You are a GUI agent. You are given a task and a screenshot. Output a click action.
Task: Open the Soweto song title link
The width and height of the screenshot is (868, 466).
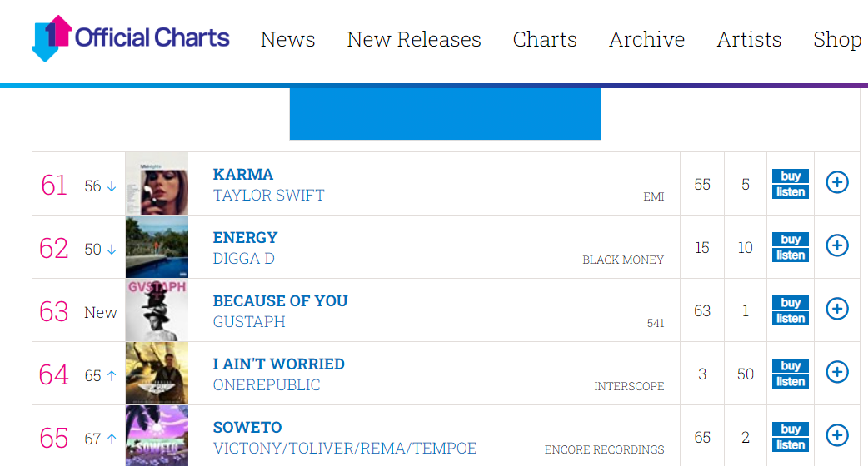click(247, 427)
